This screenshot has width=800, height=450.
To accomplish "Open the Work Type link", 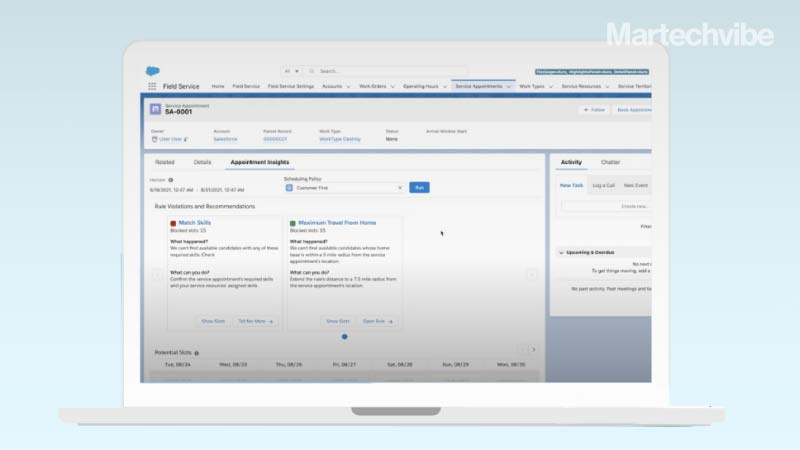I will [340, 139].
